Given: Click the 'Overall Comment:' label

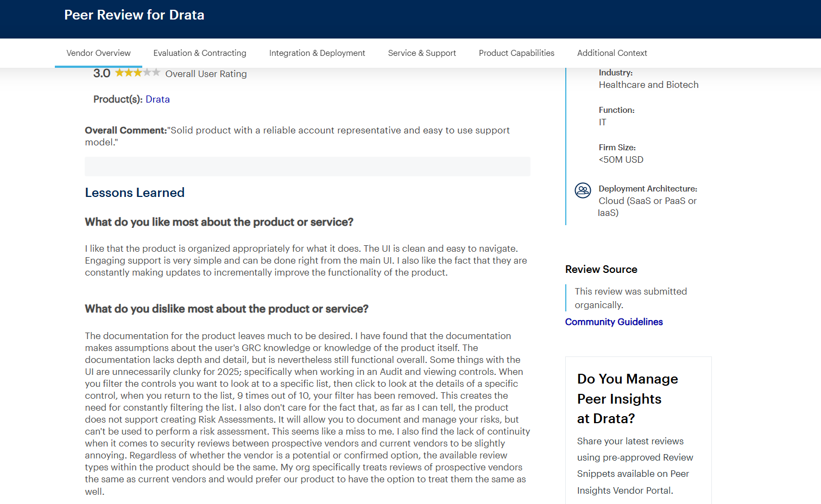Looking at the screenshot, I should (126, 130).
